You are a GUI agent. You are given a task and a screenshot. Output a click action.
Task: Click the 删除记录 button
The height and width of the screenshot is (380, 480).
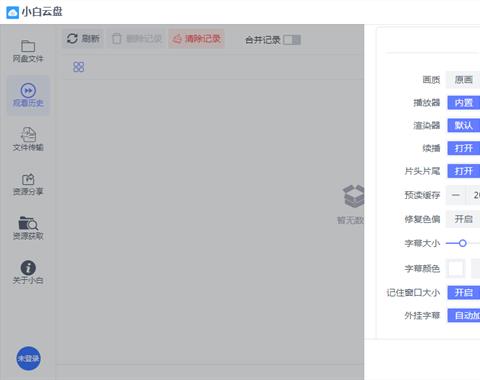137,39
